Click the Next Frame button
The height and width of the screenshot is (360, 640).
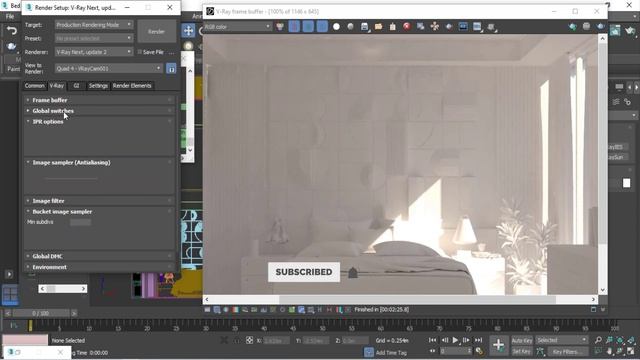(466, 340)
